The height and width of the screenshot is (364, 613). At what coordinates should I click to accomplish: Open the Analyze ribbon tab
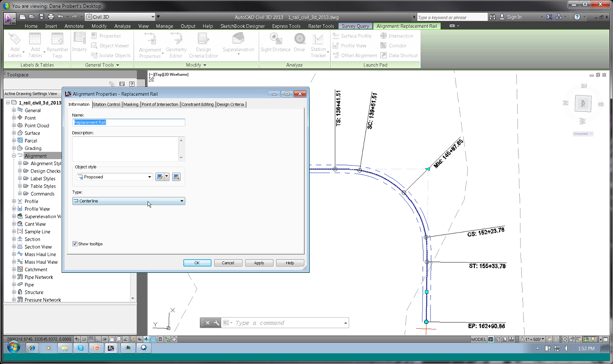pyautogui.click(x=122, y=26)
